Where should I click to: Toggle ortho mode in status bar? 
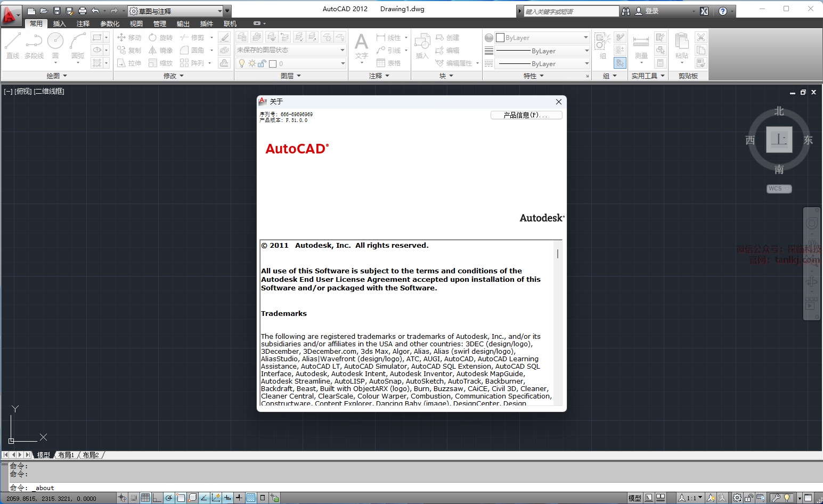tap(157, 498)
